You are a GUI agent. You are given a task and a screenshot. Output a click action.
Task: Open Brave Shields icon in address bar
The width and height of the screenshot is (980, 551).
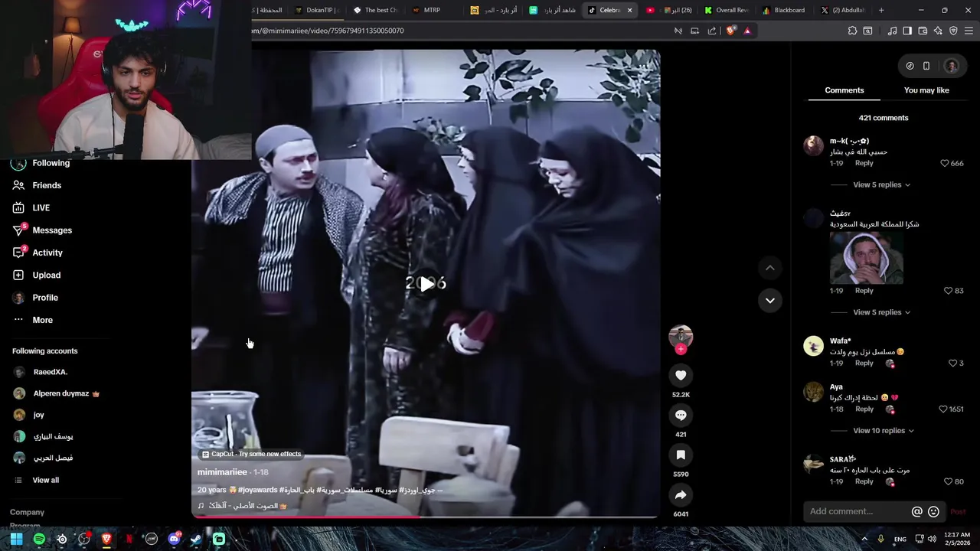coord(730,31)
